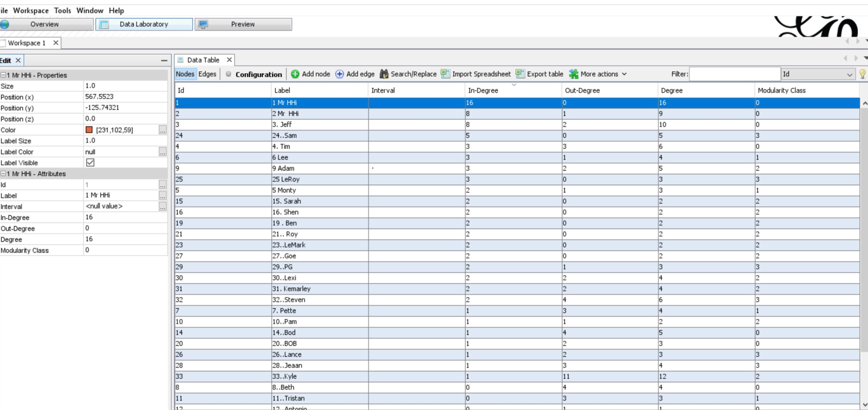Export the table to a file
868x410 pixels.
click(539, 74)
